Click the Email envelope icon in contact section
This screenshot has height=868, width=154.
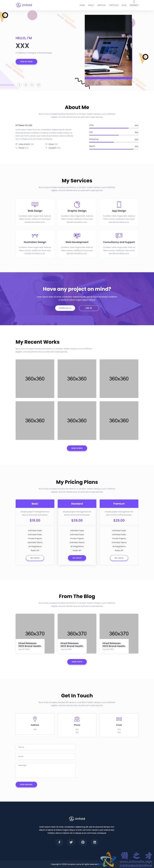[119, 719]
